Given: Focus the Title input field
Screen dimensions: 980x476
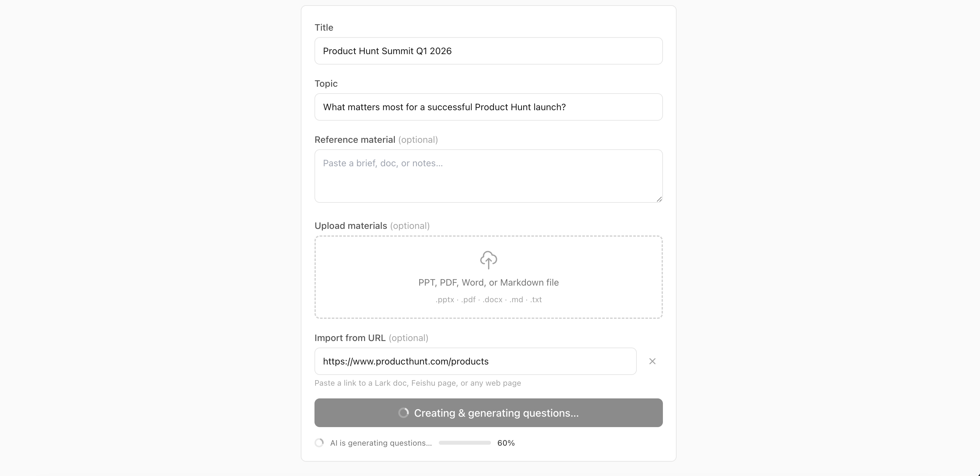Looking at the screenshot, I should [x=488, y=51].
